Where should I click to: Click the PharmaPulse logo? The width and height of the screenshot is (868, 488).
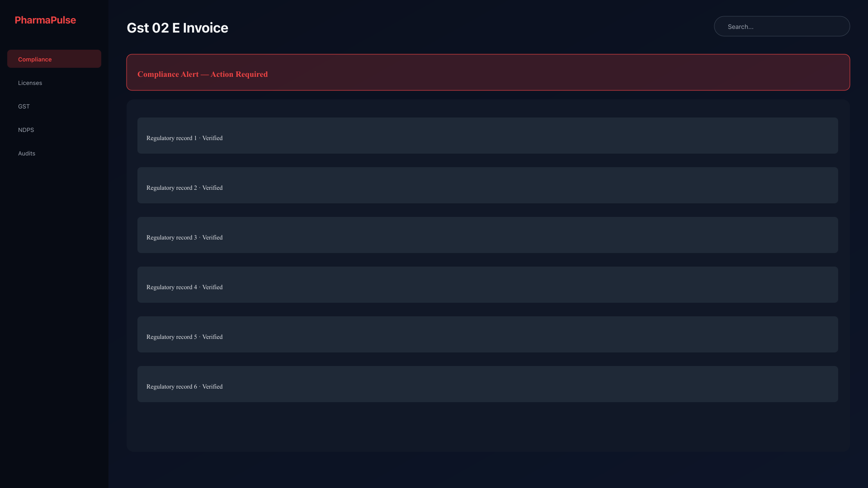45,20
